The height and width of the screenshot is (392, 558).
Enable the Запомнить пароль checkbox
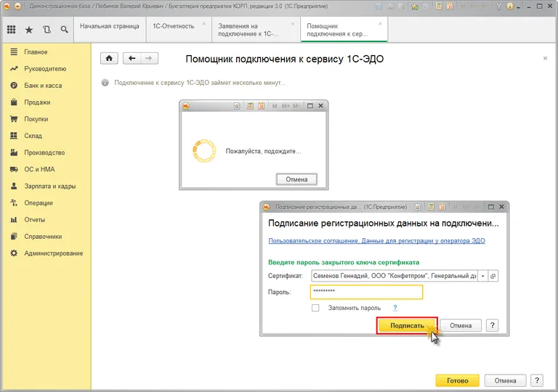click(315, 308)
